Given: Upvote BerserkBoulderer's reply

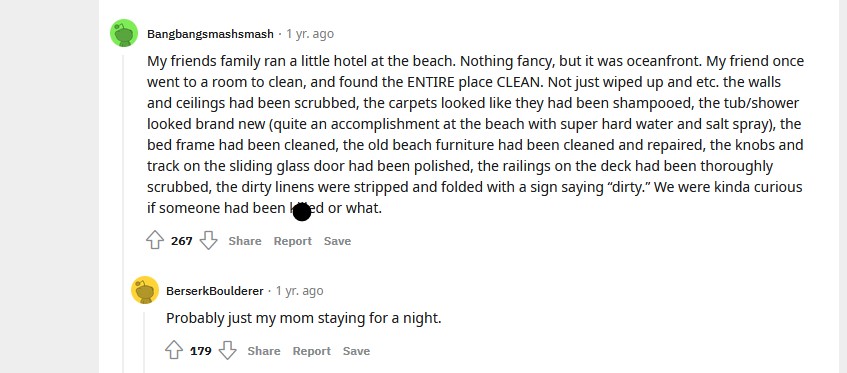Looking at the screenshot, I should (174, 350).
